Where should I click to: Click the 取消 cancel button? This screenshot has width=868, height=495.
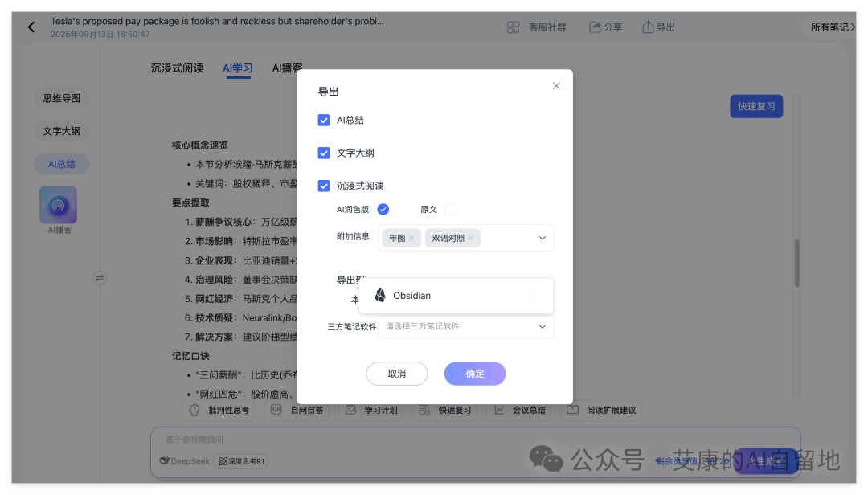click(x=397, y=374)
